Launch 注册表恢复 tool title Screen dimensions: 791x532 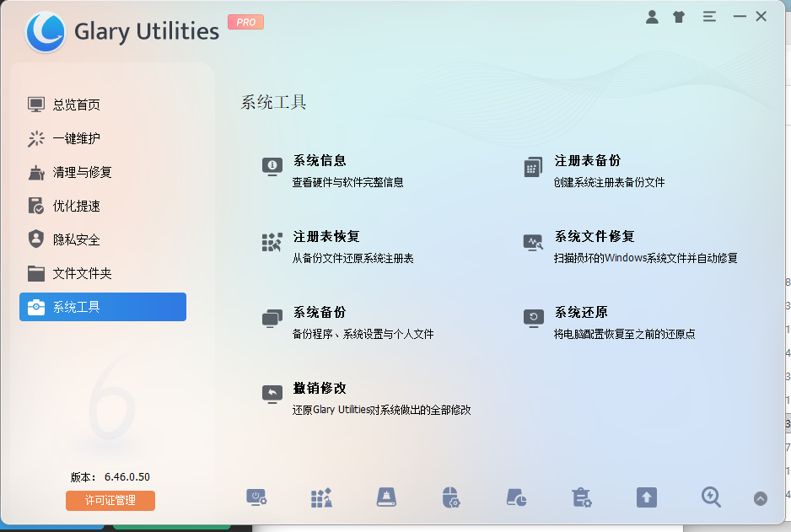pos(326,236)
